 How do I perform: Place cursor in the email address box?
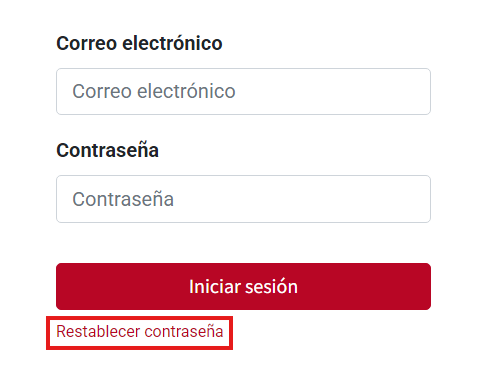pos(243,92)
